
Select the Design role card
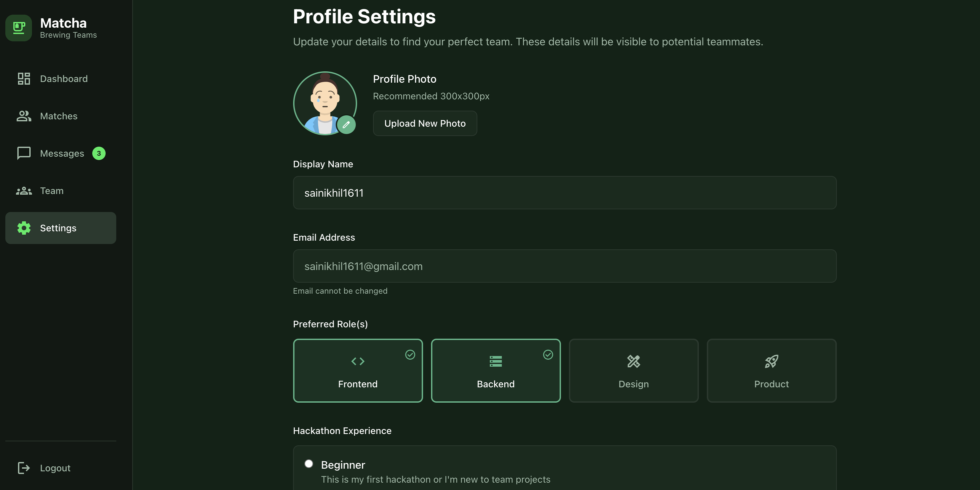click(634, 370)
